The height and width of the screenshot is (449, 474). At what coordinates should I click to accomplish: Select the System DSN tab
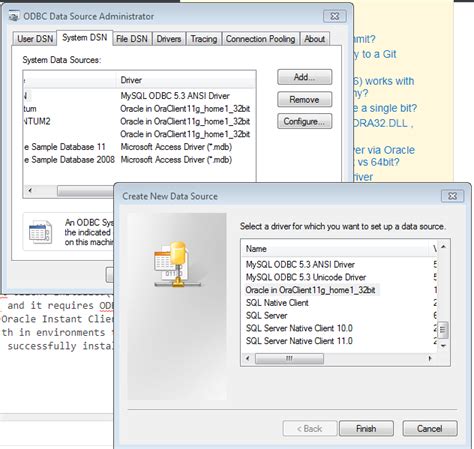85,38
